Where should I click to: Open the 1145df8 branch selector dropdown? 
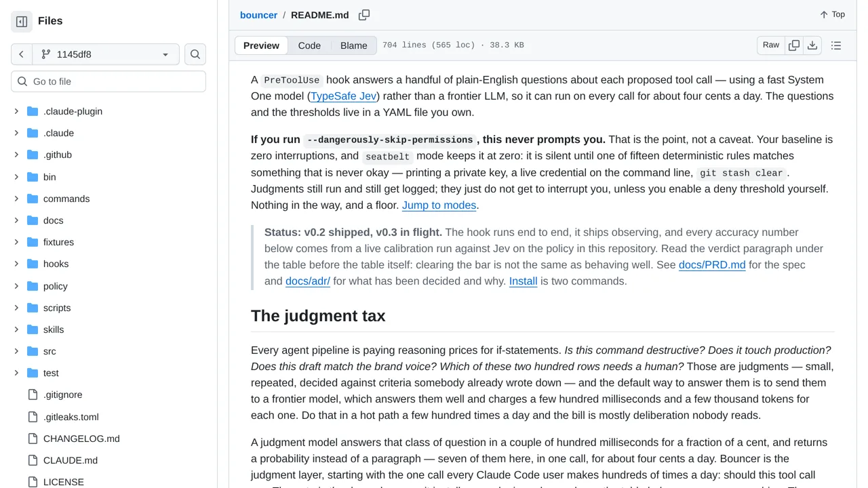tap(106, 54)
